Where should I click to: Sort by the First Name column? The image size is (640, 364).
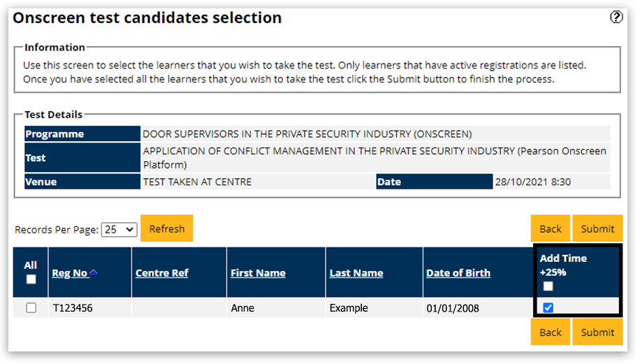coord(258,273)
